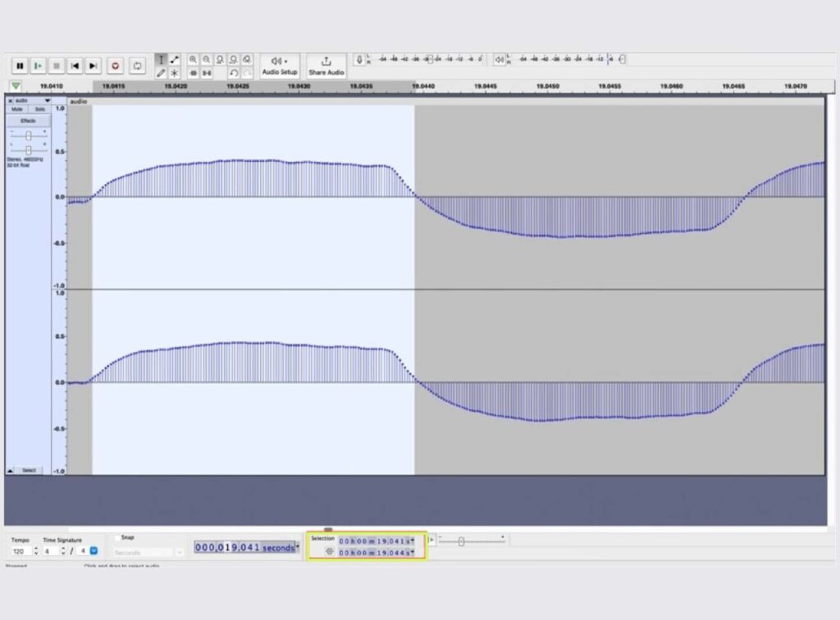
Task: Click the tempo stepper arrows
Action: (x=36, y=551)
